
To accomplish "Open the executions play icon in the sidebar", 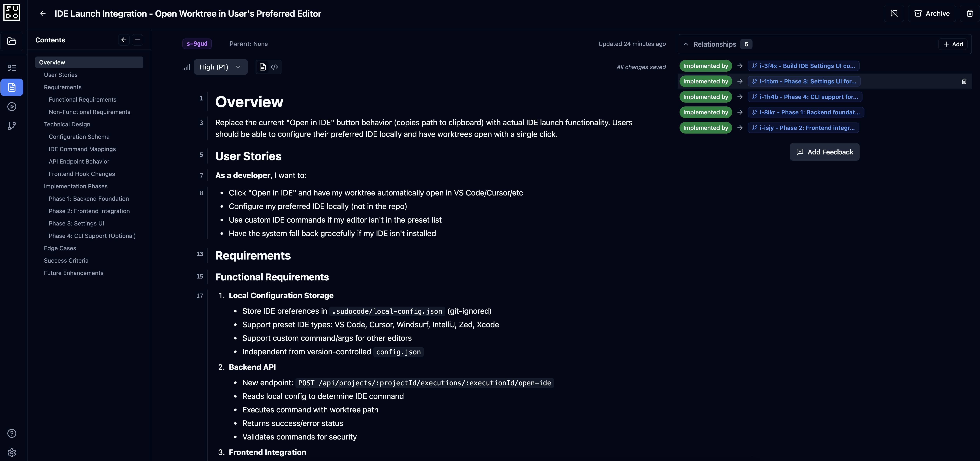I will (12, 107).
